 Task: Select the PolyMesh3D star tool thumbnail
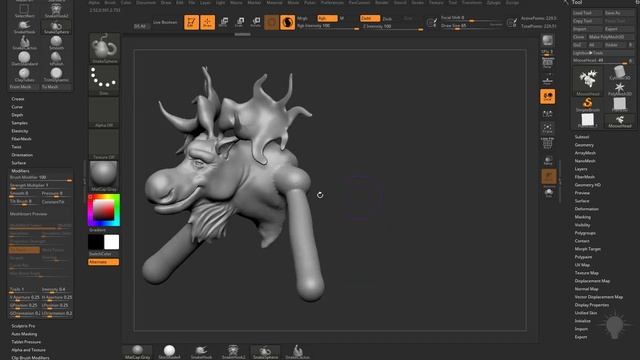pos(619,89)
